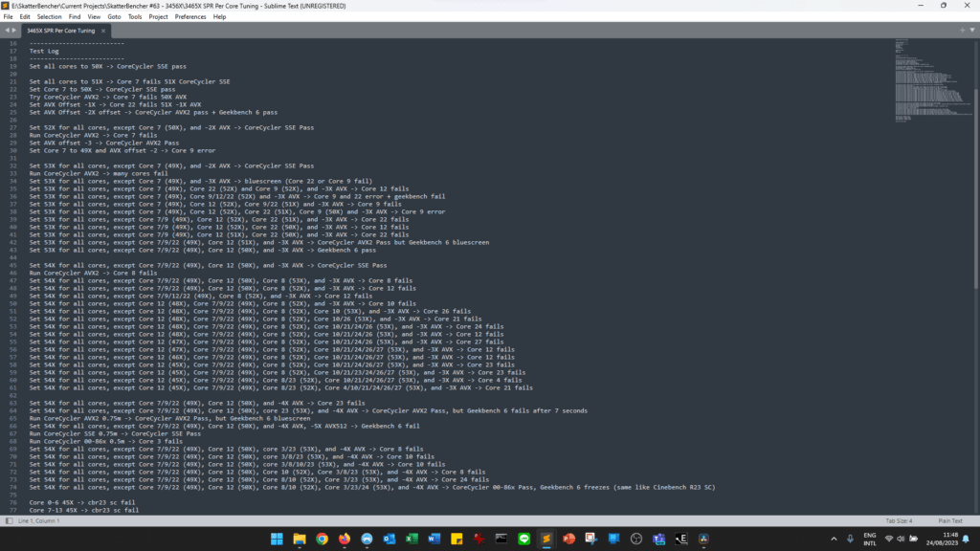980x551 pixels.
Task: Click line 'Try CoreCycler AVX2 -> Core 7 fails 50X AVX'
Action: (107, 97)
